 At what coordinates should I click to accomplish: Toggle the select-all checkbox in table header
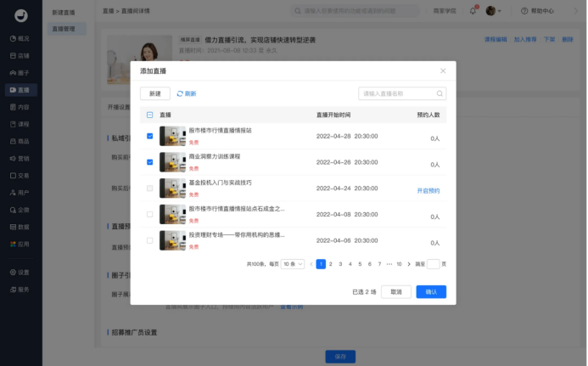[x=149, y=115]
